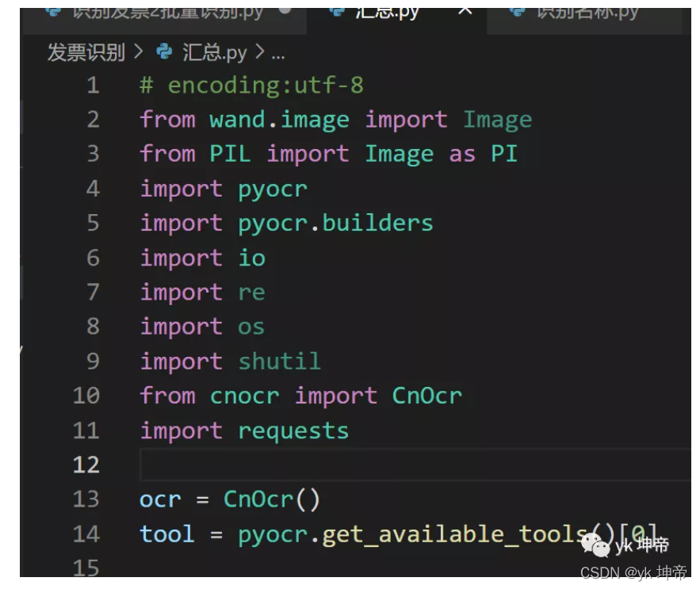The width and height of the screenshot is (700, 589).
Task: Click the text 'import requests' on line 11
Action: [x=243, y=430]
